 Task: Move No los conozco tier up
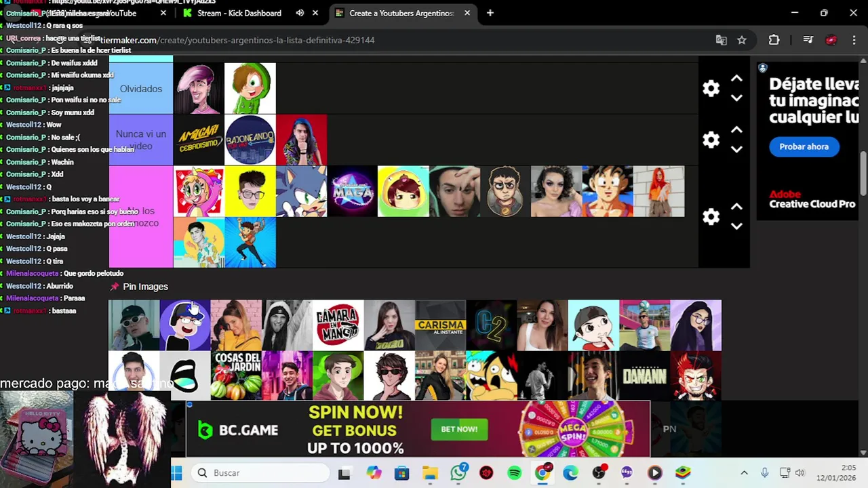point(736,207)
